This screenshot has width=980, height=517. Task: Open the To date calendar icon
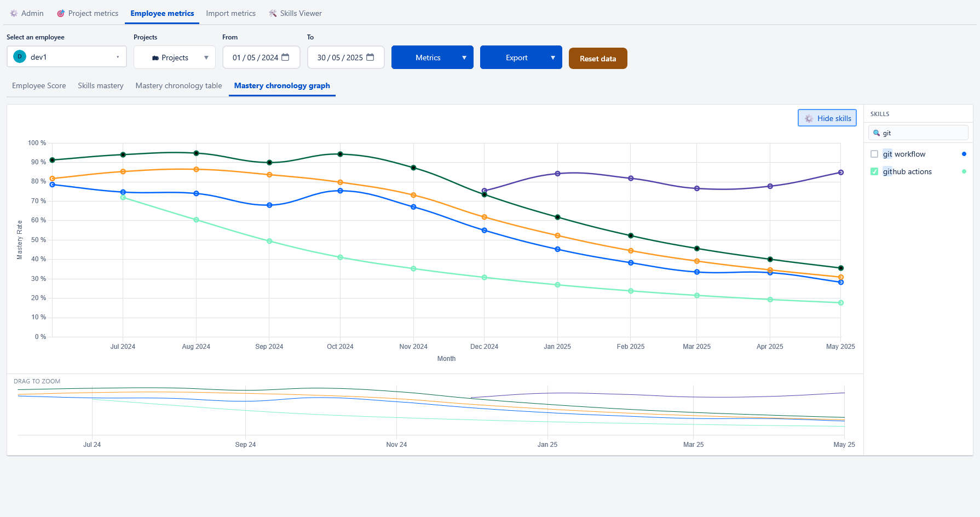point(370,57)
